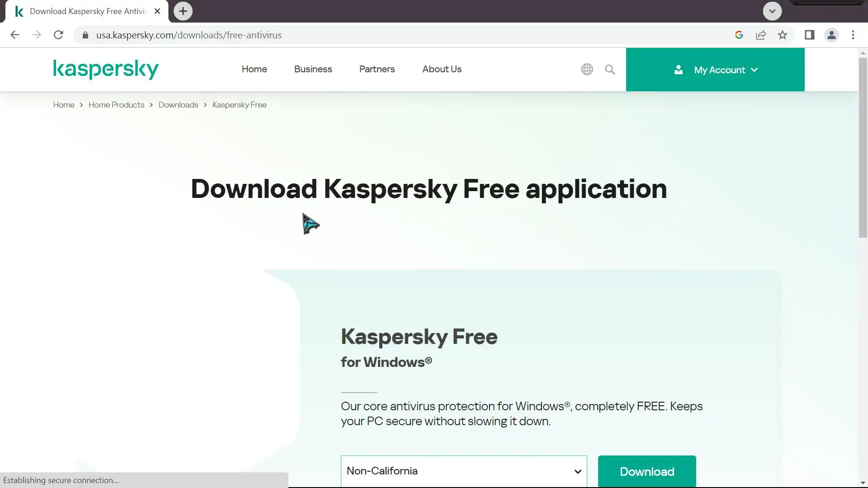Reload the page
868x488 pixels.
[58, 35]
